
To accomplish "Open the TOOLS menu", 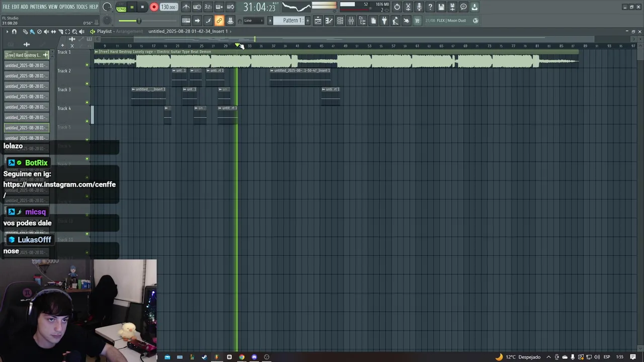I will coord(82,7).
